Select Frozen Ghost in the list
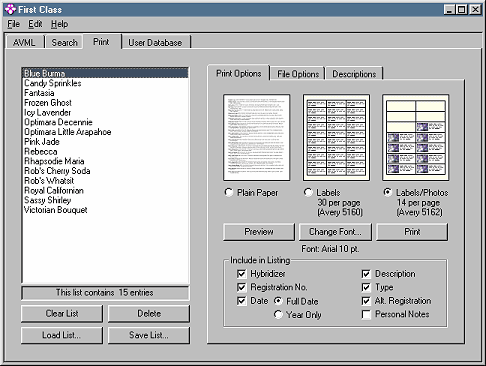This screenshot has width=486, height=366. 105,103
